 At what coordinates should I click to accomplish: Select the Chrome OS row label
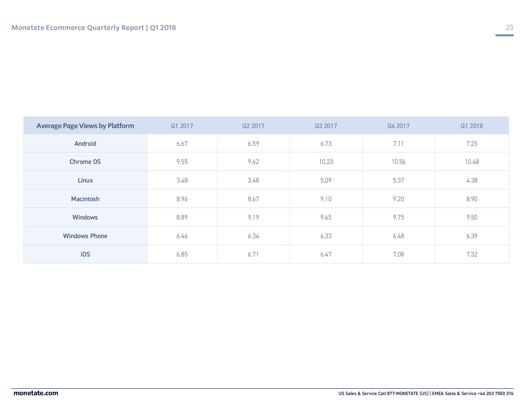[85, 162]
